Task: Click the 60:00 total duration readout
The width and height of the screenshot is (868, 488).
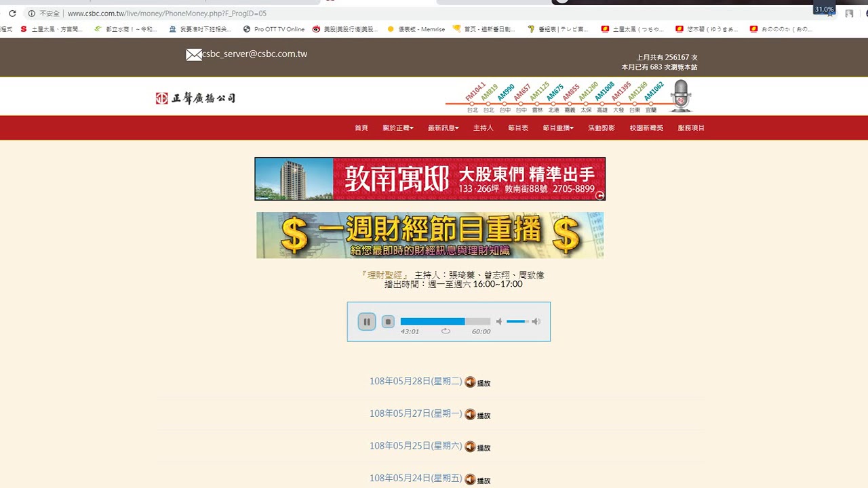Action: pyautogui.click(x=481, y=331)
